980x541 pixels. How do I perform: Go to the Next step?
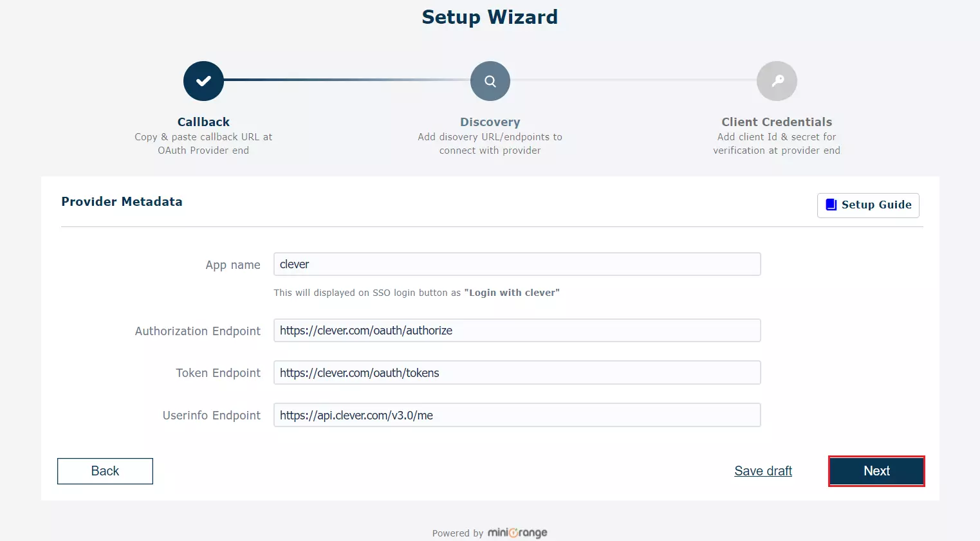coord(876,471)
